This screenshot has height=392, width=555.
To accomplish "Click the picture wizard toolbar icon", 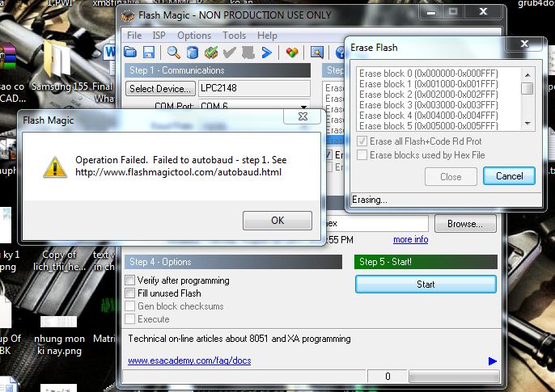I will [317, 53].
